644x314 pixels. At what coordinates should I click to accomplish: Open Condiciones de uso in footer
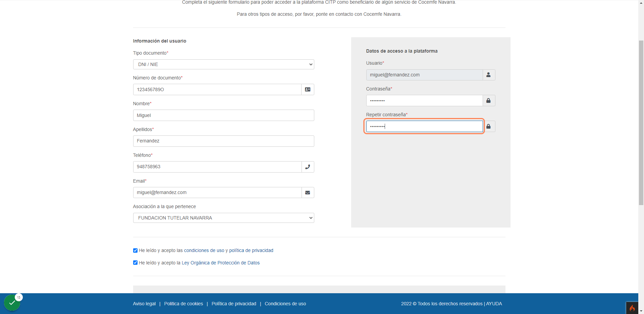tap(285, 304)
